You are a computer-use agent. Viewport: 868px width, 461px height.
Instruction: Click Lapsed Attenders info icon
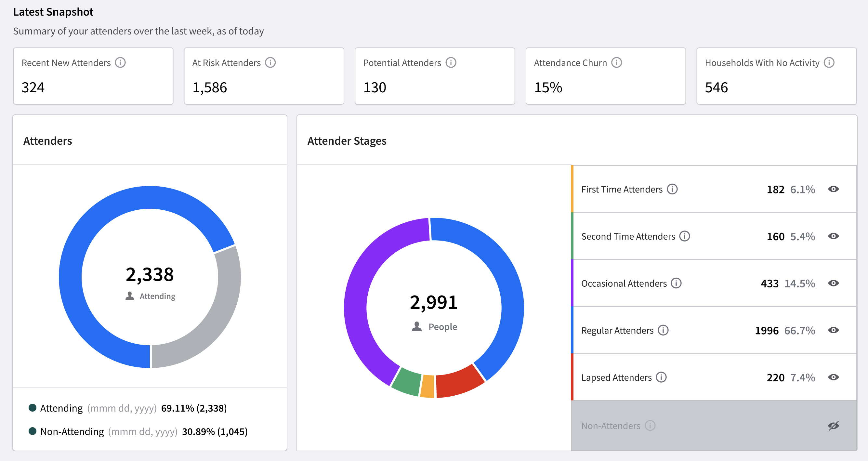point(662,377)
